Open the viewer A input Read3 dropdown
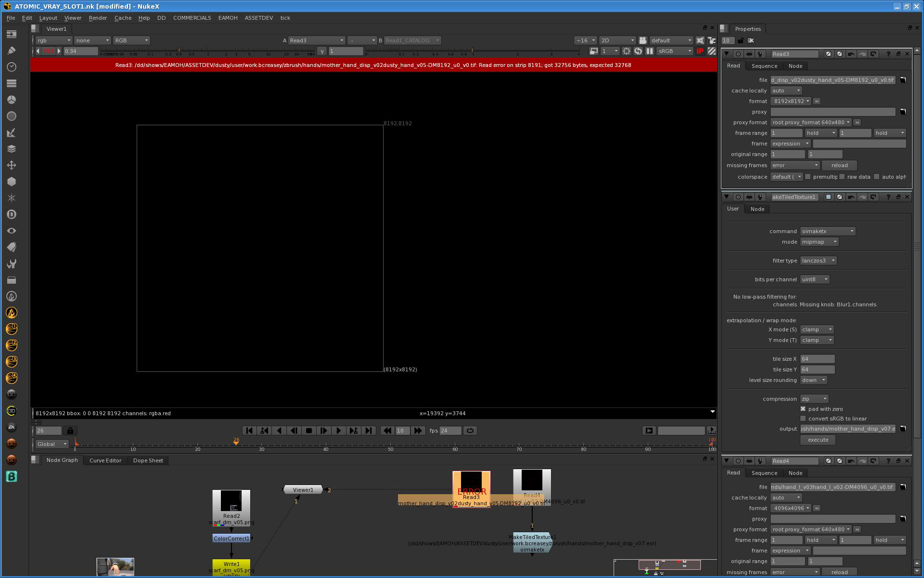924x578 pixels. 317,40
